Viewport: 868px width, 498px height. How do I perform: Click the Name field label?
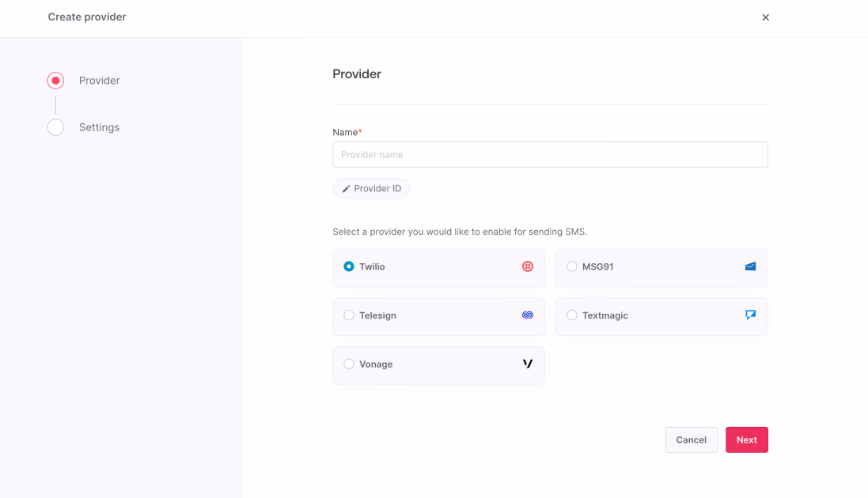(x=347, y=132)
